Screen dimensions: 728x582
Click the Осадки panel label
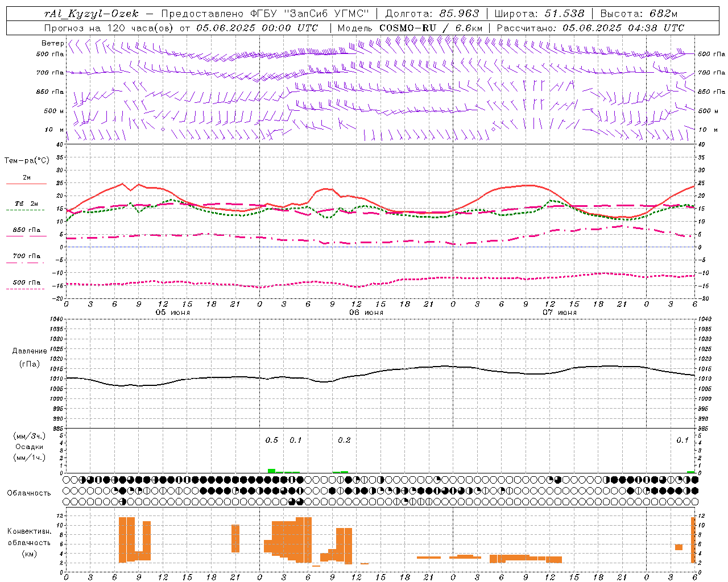point(30,447)
